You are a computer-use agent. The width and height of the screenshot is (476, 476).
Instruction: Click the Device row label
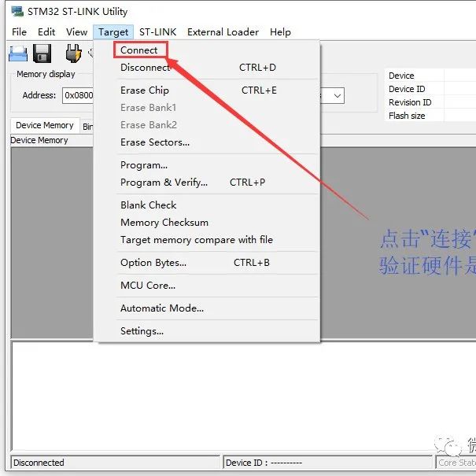coord(401,76)
